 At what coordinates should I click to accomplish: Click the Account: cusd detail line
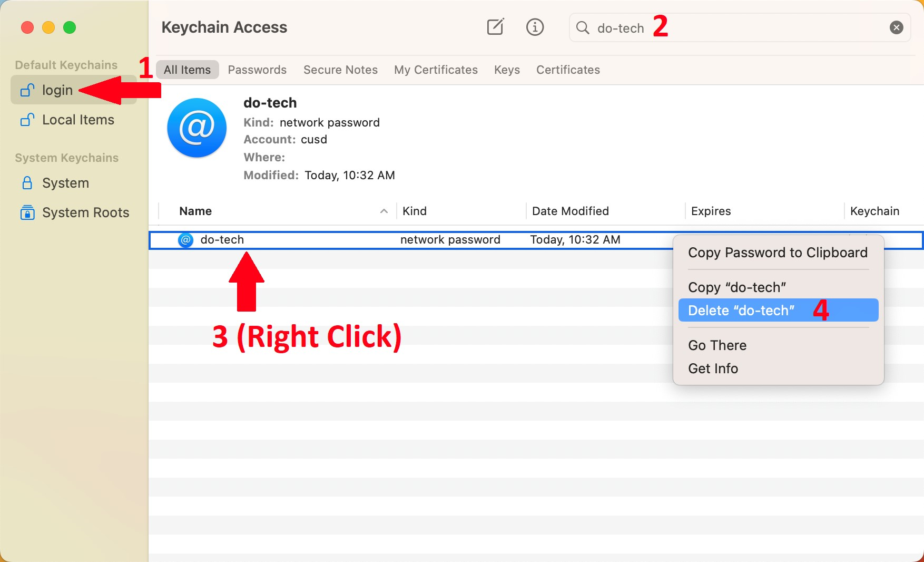tap(285, 140)
